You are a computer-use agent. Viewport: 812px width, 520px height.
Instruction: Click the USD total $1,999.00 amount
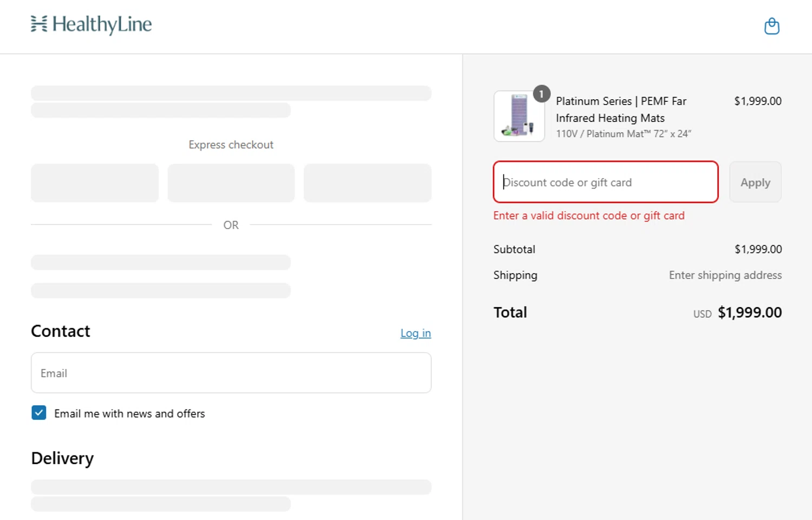750,313
